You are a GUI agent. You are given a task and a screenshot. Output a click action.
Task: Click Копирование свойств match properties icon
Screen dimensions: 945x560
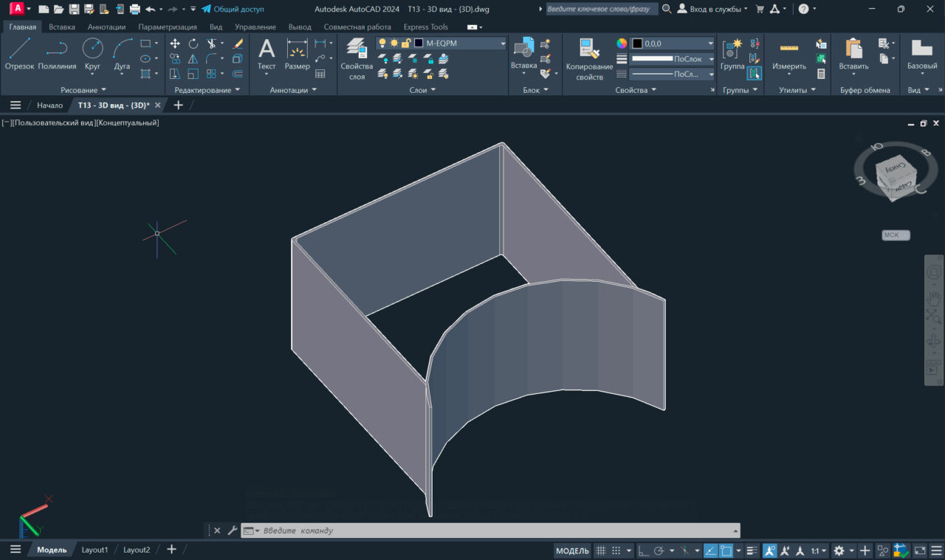point(589,58)
